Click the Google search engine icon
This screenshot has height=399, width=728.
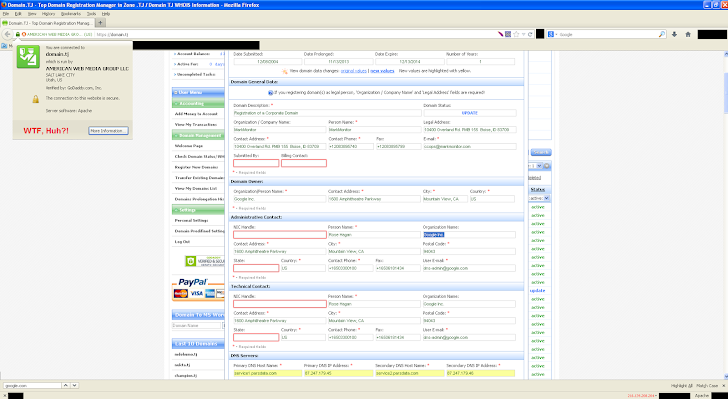(551, 34)
